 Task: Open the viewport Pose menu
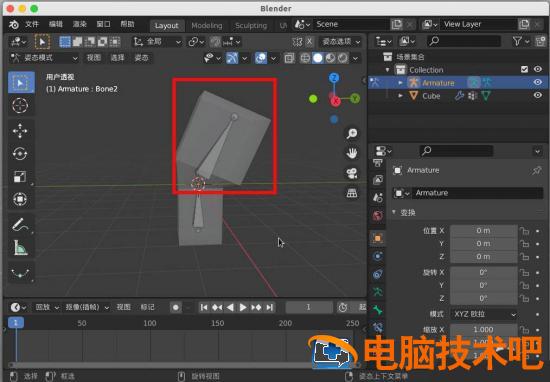pyautogui.click(x=141, y=58)
